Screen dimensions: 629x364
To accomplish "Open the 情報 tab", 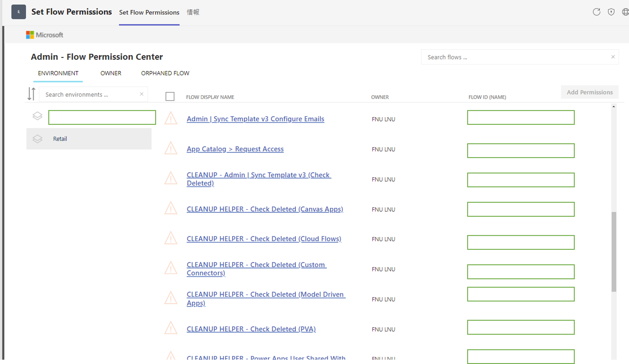I will 193,12.
